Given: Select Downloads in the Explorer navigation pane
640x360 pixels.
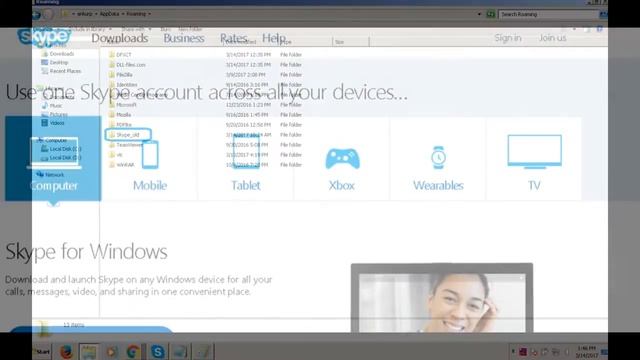Looking at the screenshot, I should [62, 54].
